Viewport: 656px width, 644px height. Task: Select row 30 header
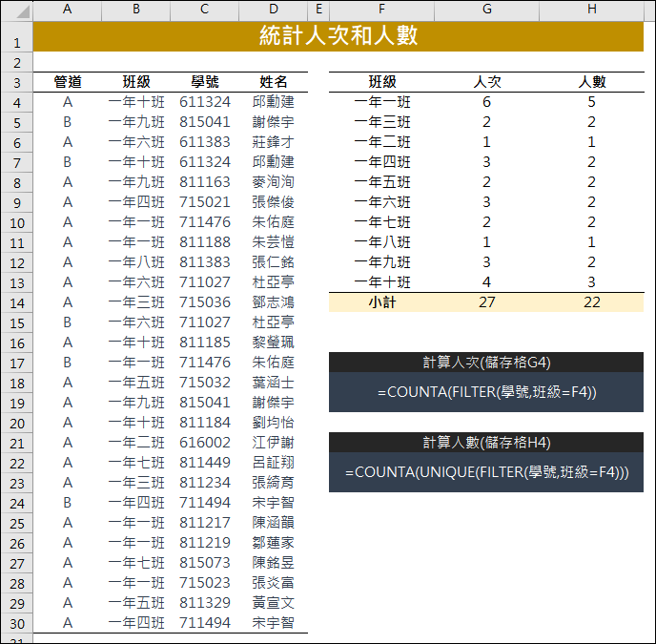(17, 623)
